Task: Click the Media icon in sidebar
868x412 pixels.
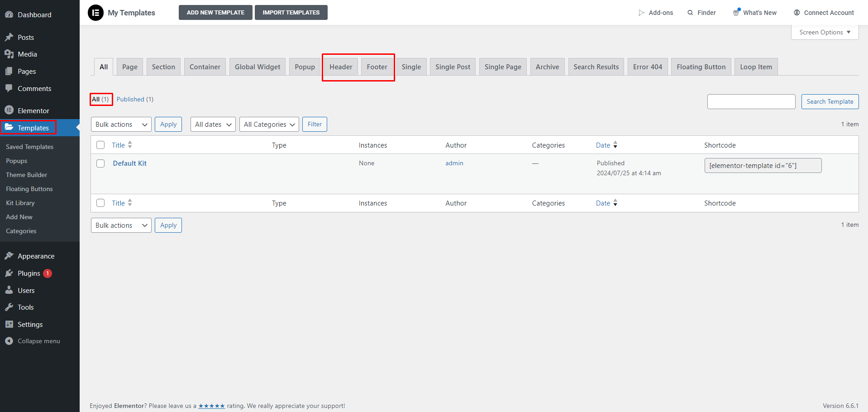Action: 9,54
